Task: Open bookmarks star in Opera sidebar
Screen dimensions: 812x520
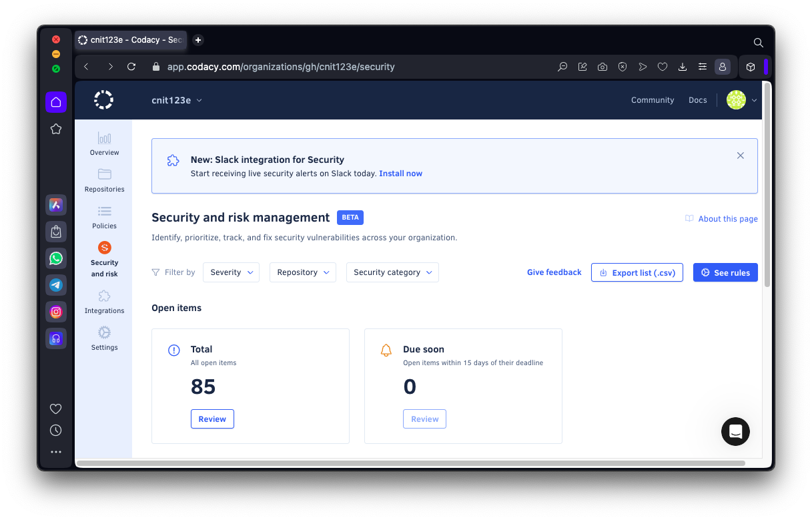Action: pyautogui.click(x=56, y=129)
